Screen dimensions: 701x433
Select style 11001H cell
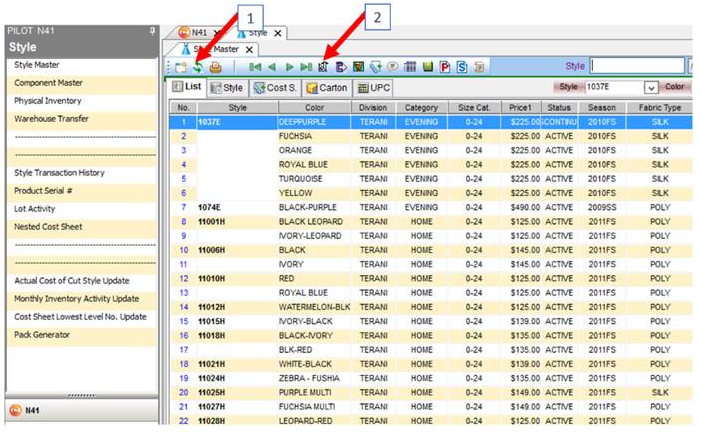(x=237, y=222)
